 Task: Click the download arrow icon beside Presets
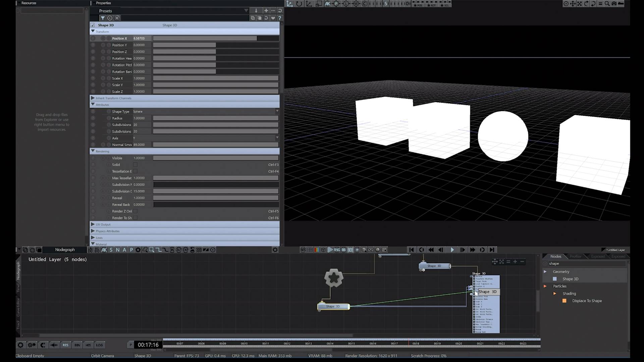(256, 11)
